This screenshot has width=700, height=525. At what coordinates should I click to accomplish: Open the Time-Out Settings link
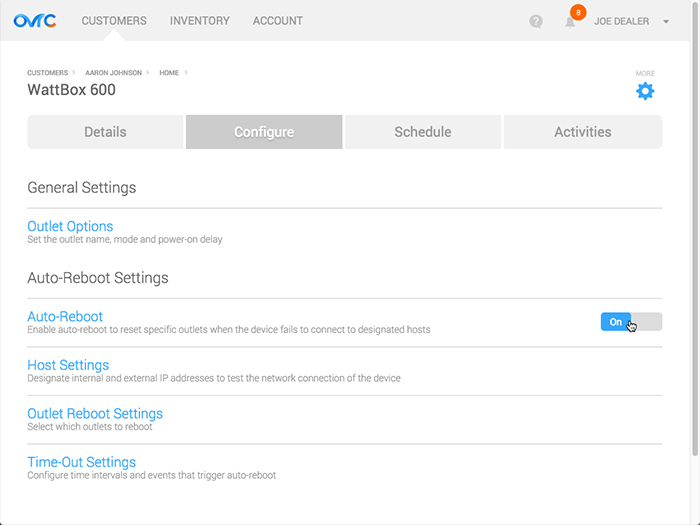coord(82,462)
